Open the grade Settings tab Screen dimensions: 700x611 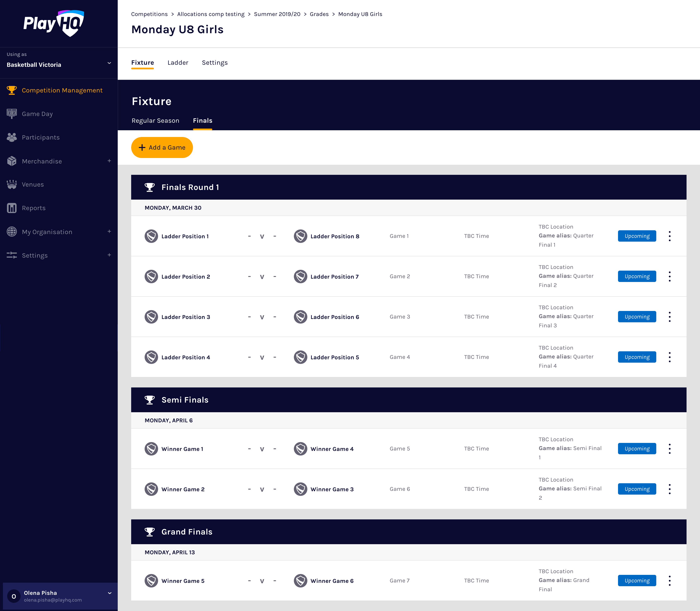click(215, 63)
